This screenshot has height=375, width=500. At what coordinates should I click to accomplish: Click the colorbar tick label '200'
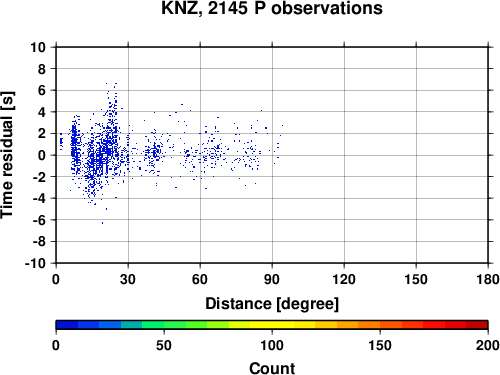click(x=488, y=345)
